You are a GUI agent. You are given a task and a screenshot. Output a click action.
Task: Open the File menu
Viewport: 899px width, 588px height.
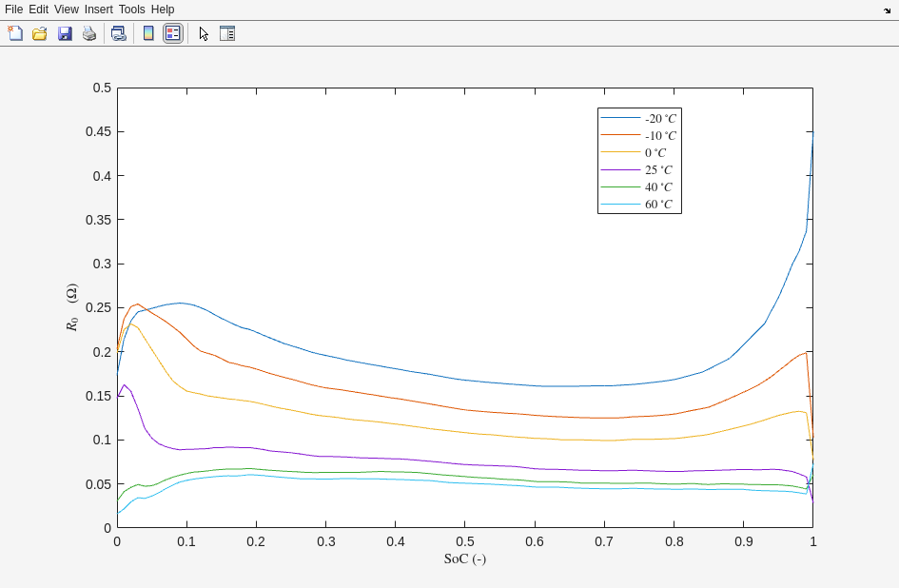point(13,10)
